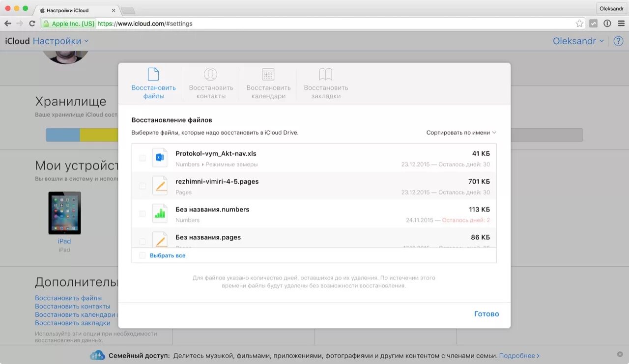Select file name Без названия.numbers

coord(212,209)
